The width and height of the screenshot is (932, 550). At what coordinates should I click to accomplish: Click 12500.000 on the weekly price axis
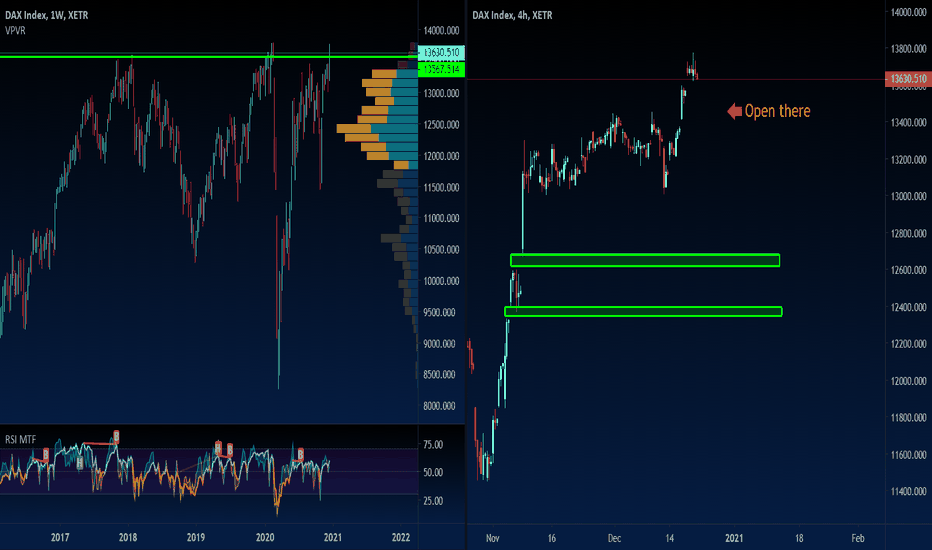point(441,124)
